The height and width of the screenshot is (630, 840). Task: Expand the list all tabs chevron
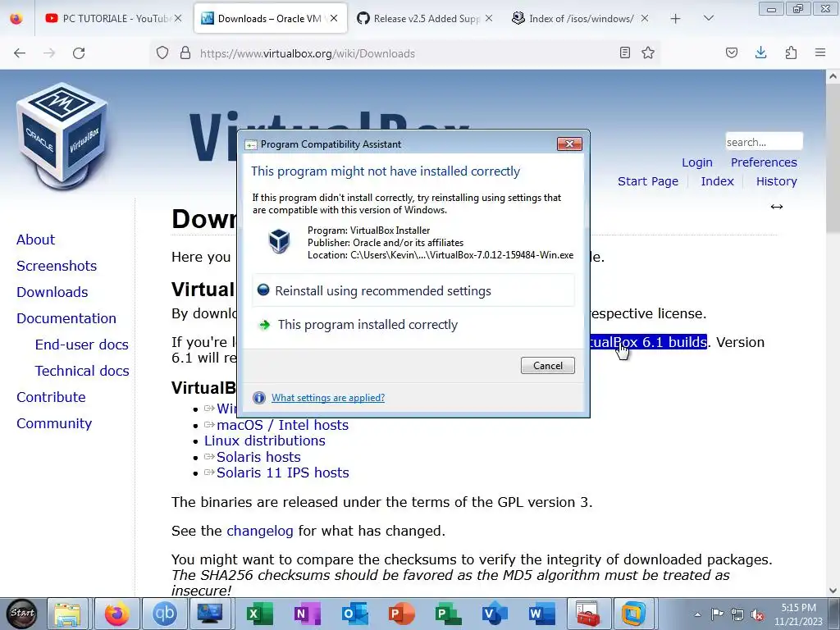pyautogui.click(x=708, y=18)
